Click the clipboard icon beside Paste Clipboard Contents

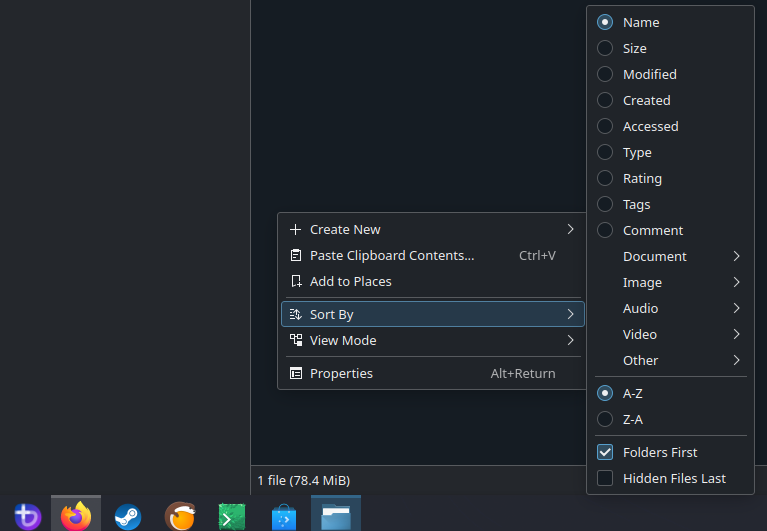(295, 255)
